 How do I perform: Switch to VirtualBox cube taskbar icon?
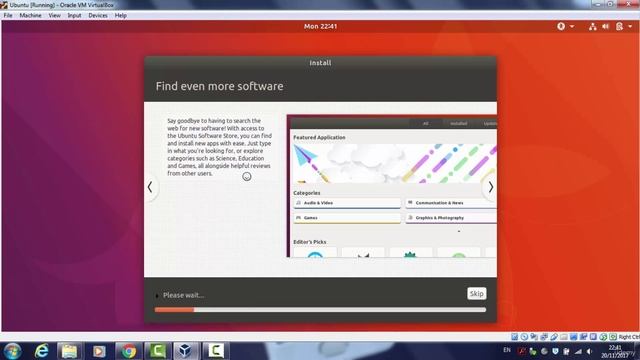coord(186,351)
